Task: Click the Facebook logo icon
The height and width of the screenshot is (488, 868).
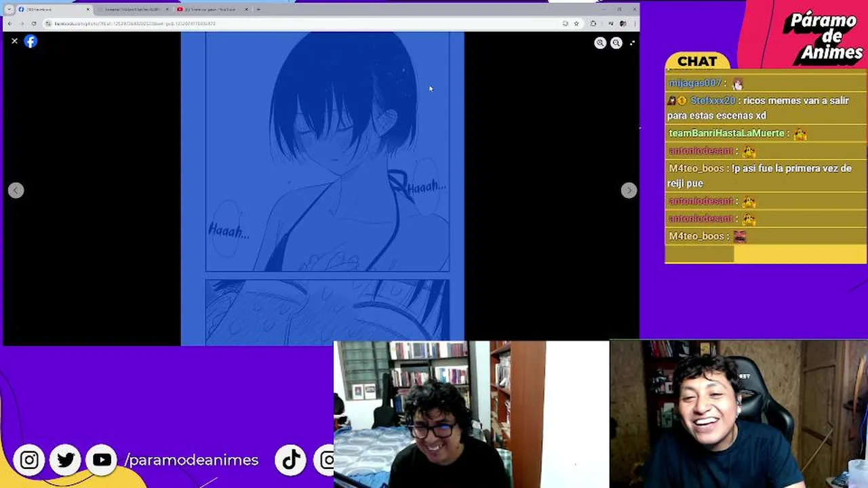Action: coord(31,41)
